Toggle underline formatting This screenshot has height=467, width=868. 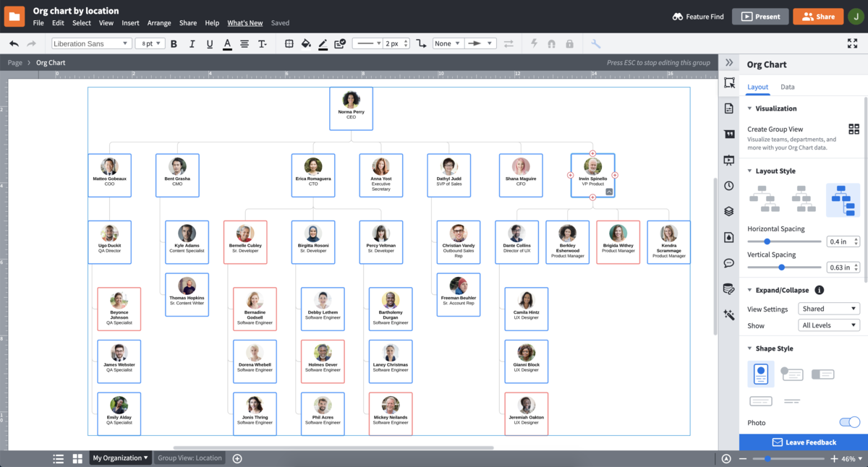[209, 43]
